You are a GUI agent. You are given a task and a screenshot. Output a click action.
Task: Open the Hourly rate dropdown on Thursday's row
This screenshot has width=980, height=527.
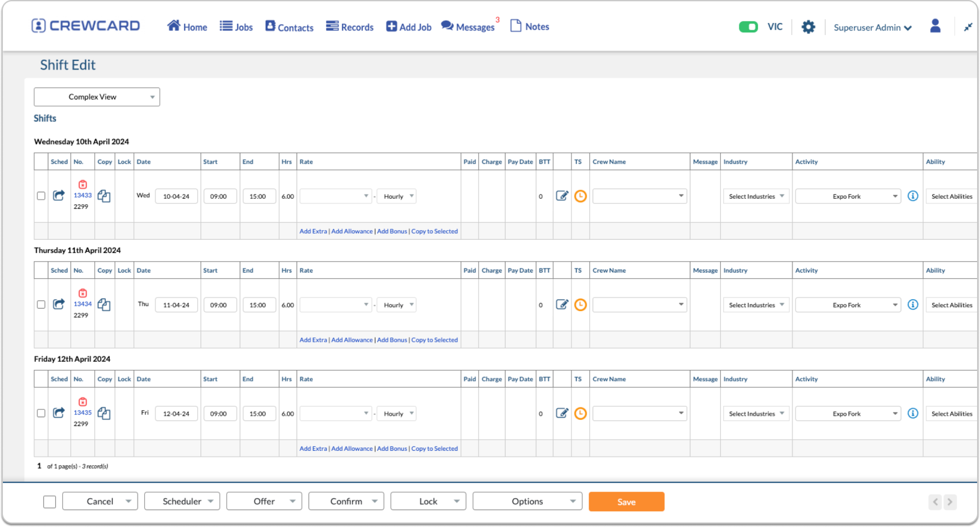point(396,304)
